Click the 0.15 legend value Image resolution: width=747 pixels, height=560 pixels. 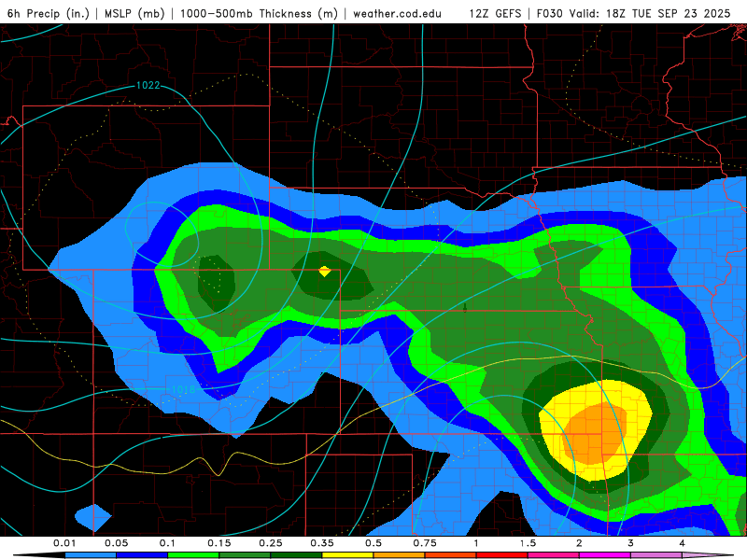coord(219,543)
